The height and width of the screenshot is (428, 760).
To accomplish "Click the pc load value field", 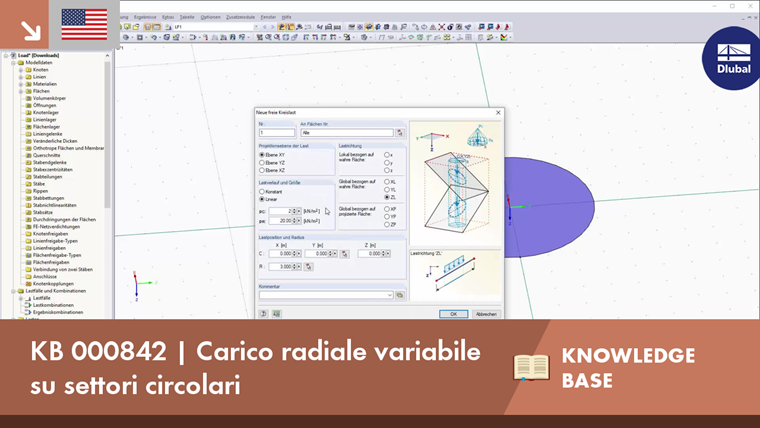I will [281, 211].
